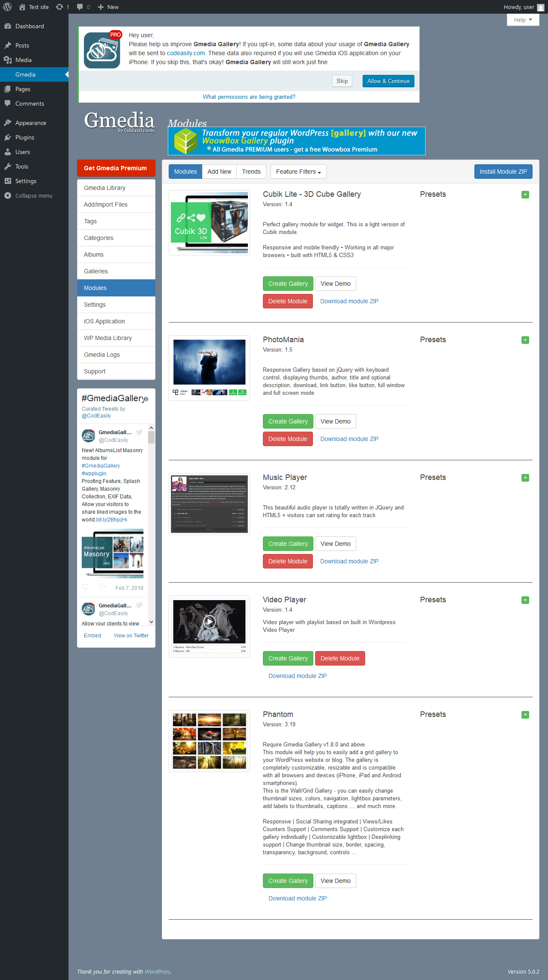View Demo of PhotoMania
Viewport: 548px width, 980px height.
(x=336, y=421)
